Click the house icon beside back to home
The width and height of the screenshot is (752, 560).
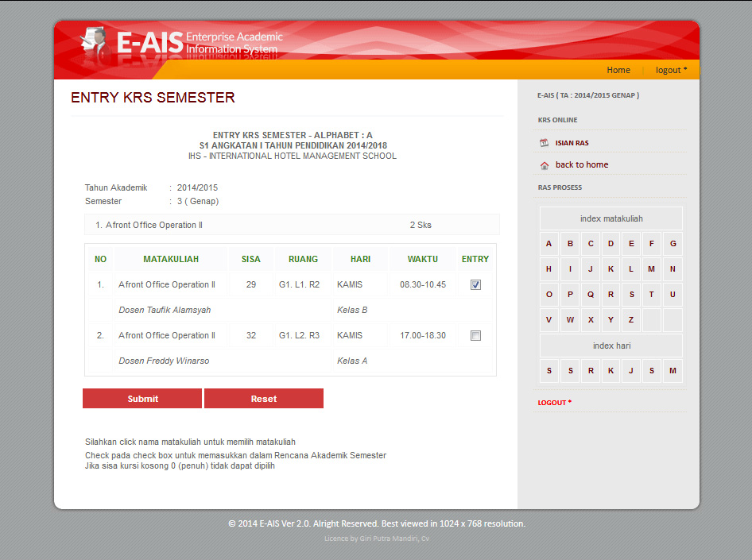pyautogui.click(x=545, y=165)
